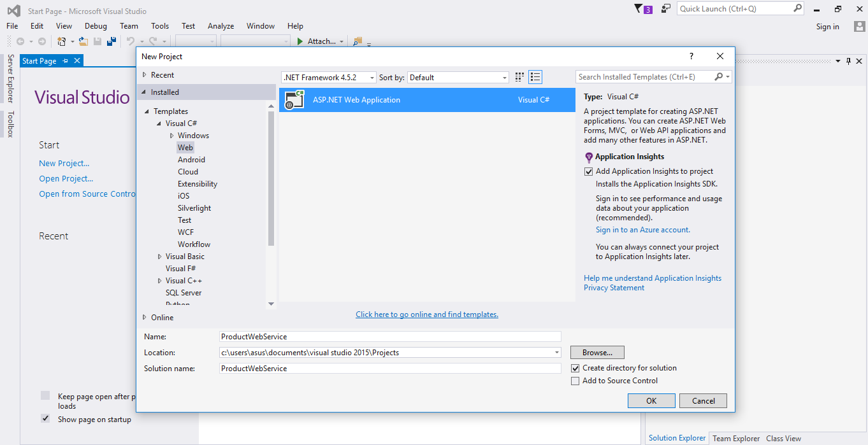Uncheck Create directory for solution
Image resolution: width=868 pixels, height=445 pixels.
(575, 368)
